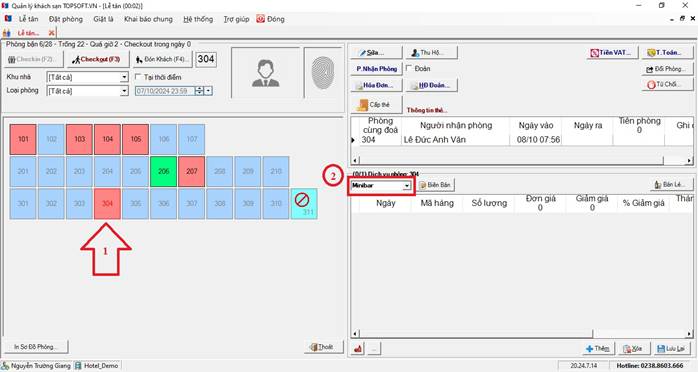Click the Số lượng column header
This screenshot has height=372, width=698.
489,203
